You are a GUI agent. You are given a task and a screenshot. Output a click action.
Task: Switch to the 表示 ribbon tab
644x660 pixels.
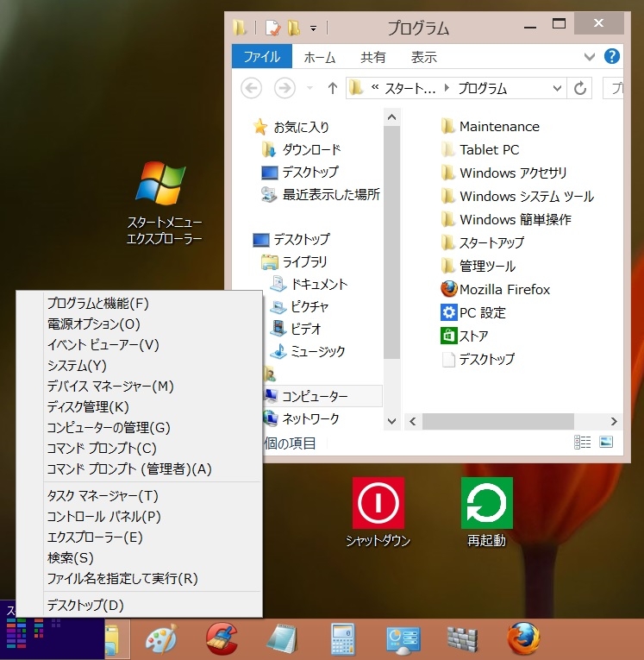(423, 57)
